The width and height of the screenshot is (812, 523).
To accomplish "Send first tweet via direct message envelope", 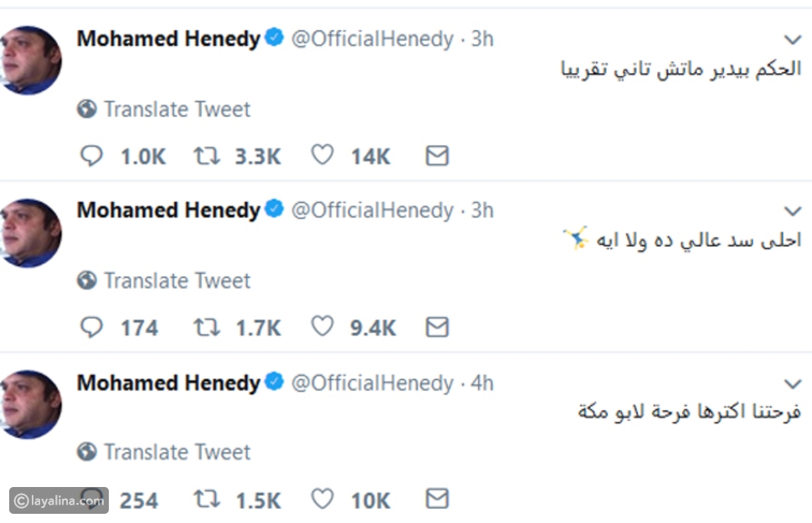I will (437, 156).
